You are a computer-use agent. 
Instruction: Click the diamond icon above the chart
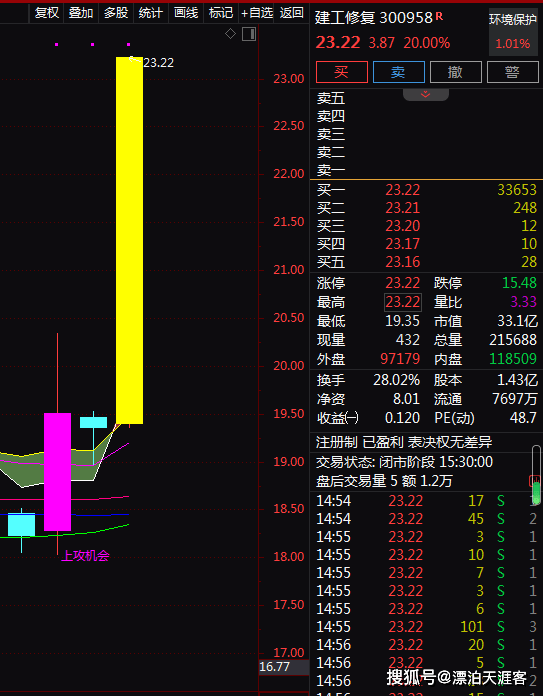click(x=230, y=34)
